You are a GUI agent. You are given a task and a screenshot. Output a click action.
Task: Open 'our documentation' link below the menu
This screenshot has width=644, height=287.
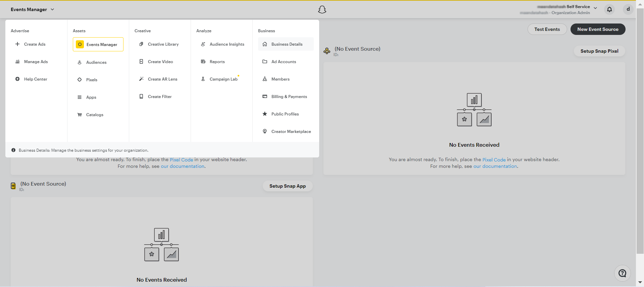coord(183,166)
